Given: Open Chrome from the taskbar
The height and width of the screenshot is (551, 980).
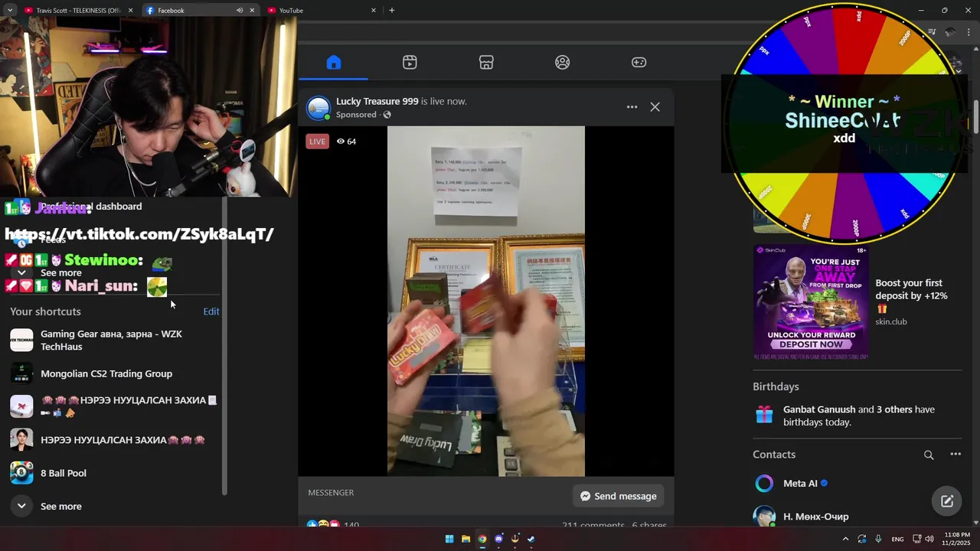Looking at the screenshot, I should [x=482, y=539].
